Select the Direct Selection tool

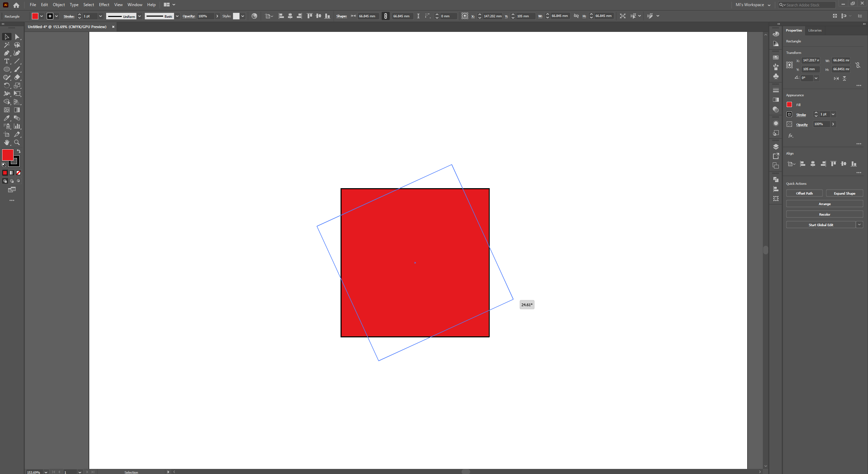17,37
